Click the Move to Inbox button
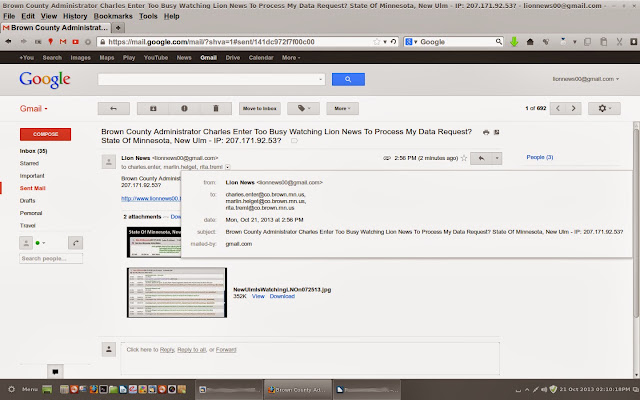Image resolution: width=640 pixels, height=400 pixels. [x=260, y=109]
